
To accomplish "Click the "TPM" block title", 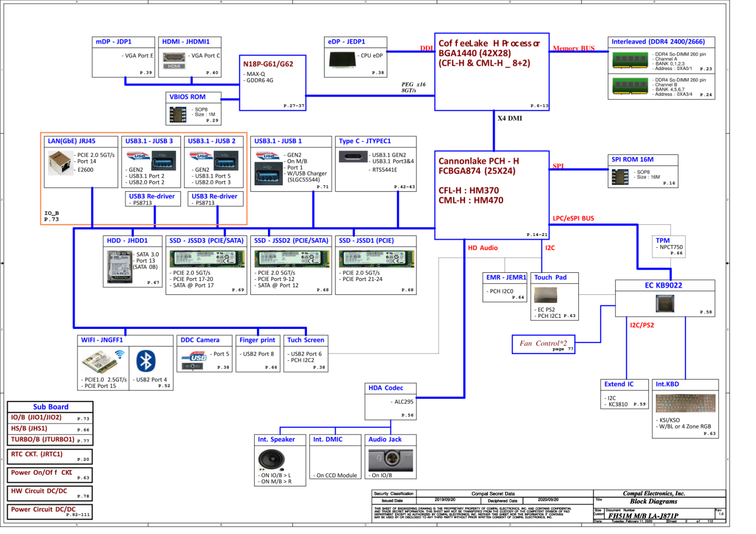I will [663, 240].
